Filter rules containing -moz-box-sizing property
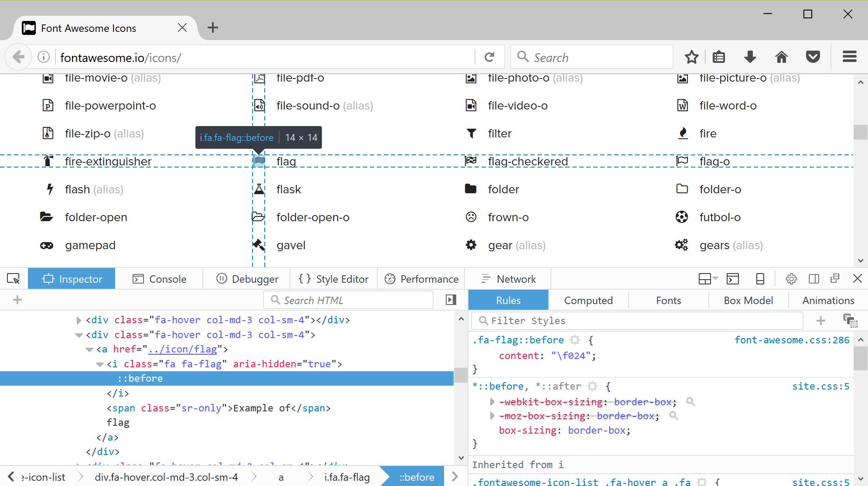This screenshot has height=486, width=868. point(673,416)
